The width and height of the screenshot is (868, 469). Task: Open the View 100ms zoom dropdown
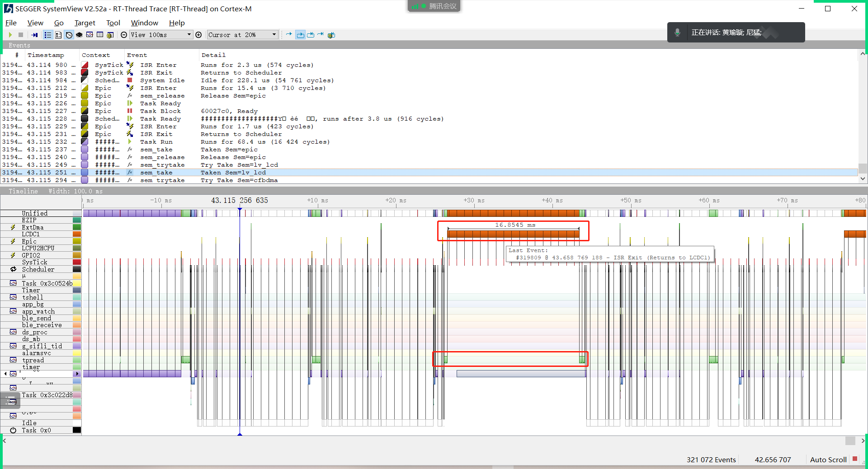point(161,35)
